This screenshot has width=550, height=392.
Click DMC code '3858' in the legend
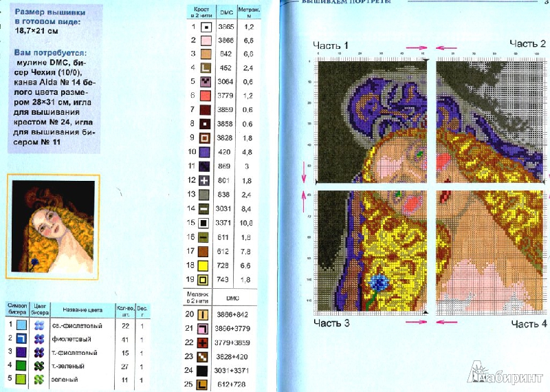(x=225, y=124)
